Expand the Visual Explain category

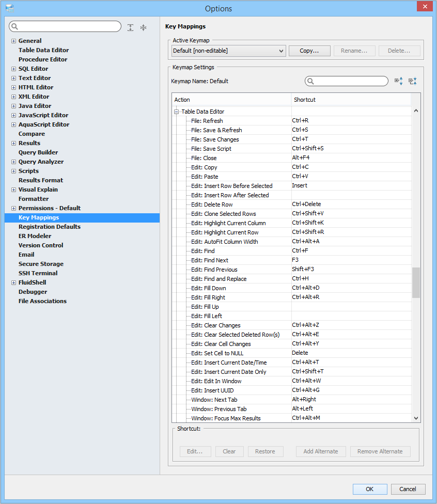click(13, 190)
